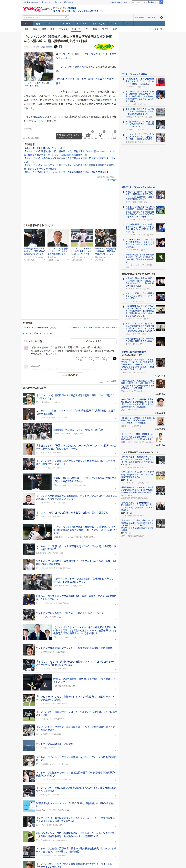The image size is (186, 868).
Task: Select the 科学 category tab
Action: tap(95, 29)
